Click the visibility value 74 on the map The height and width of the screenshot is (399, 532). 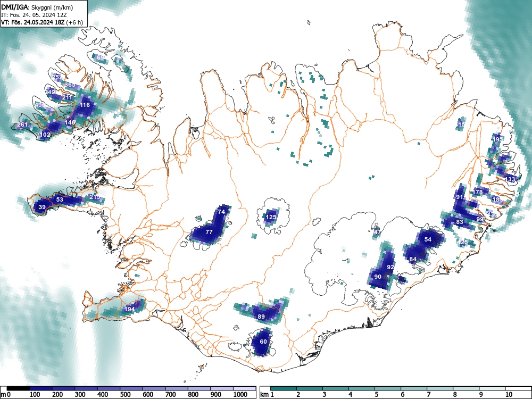point(221,212)
